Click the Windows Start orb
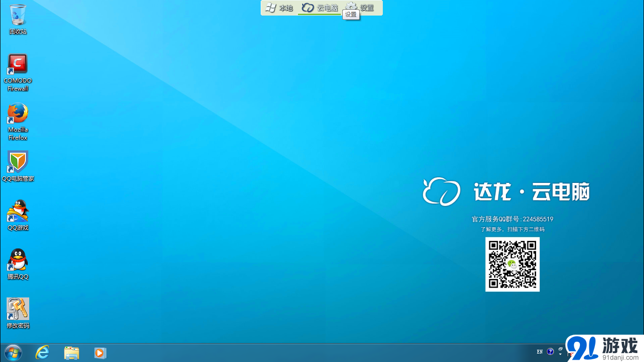Screen dimensions: 644x362 tap(13, 353)
